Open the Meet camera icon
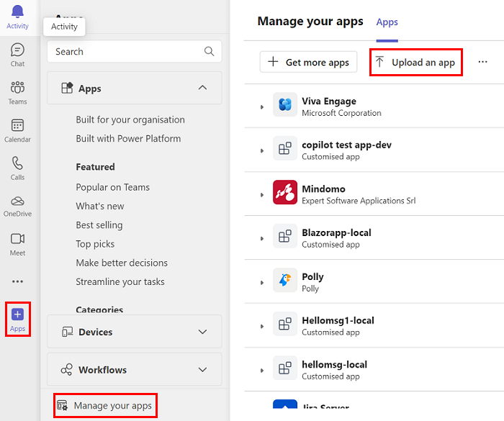This screenshot has width=504, height=421. [17, 239]
